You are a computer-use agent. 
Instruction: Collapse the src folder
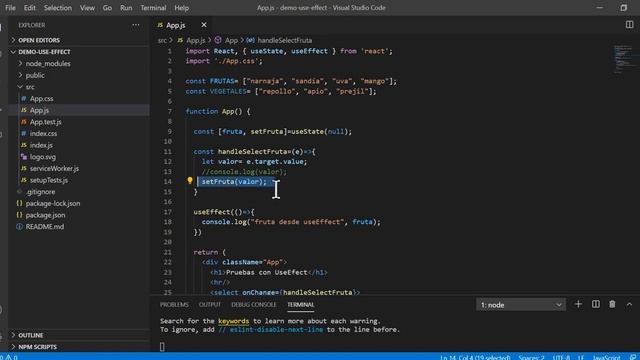[30, 87]
